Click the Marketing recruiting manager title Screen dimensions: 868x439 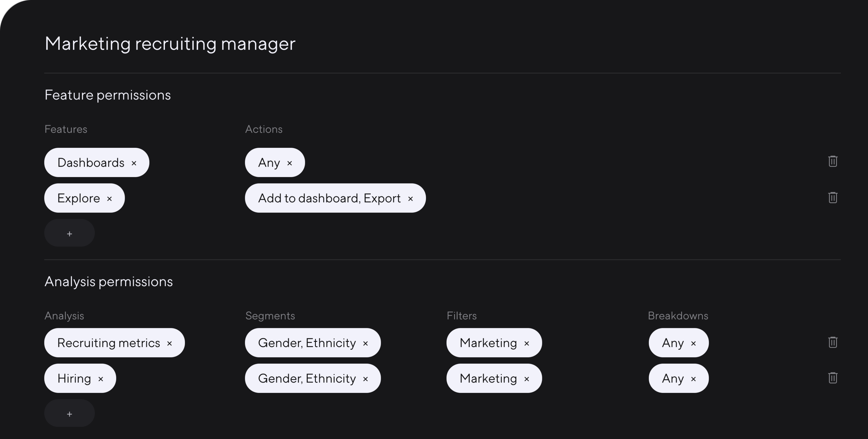point(170,44)
